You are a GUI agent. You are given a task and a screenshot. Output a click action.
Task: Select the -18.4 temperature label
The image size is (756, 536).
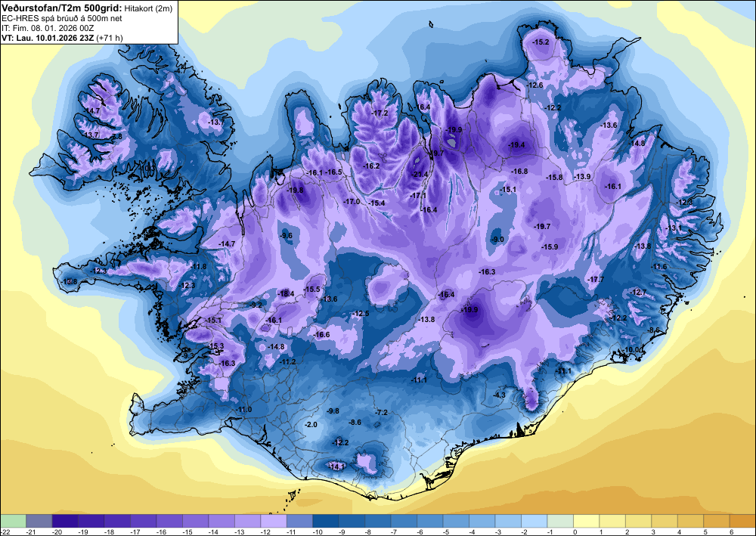click(286, 293)
